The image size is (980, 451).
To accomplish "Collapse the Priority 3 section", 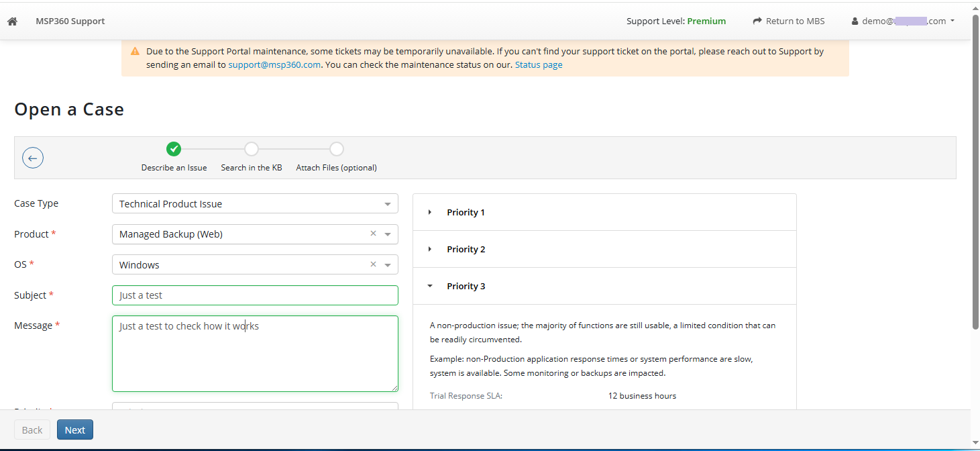I will [604, 286].
